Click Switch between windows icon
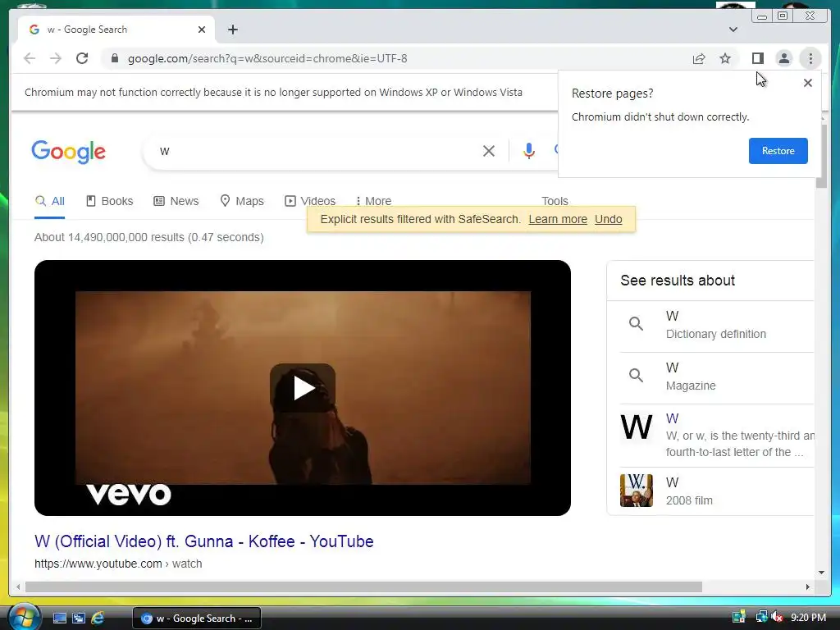Image resolution: width=840 pixels, height=630 pixels. (79, 619)
